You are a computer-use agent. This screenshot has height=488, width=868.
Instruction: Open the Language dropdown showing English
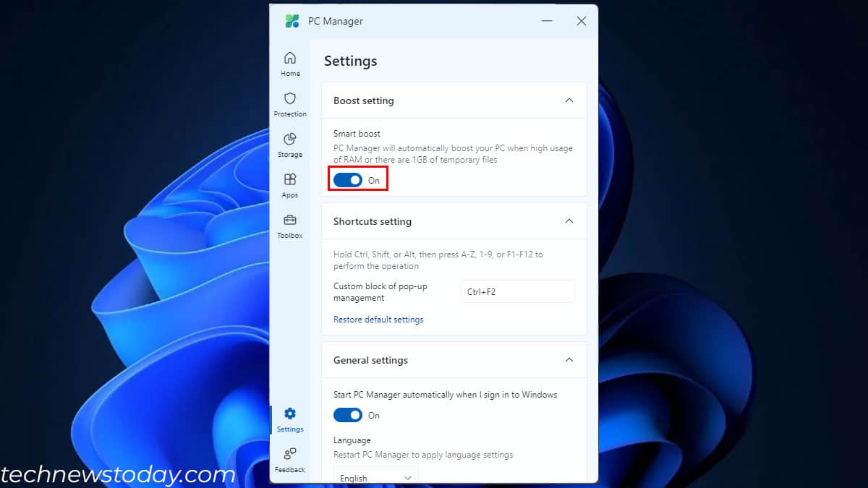(x=375, y=477)
